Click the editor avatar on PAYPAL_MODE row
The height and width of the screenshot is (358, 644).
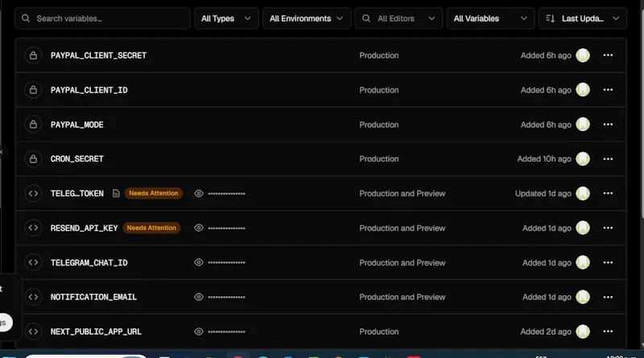[x=583, y=125]
